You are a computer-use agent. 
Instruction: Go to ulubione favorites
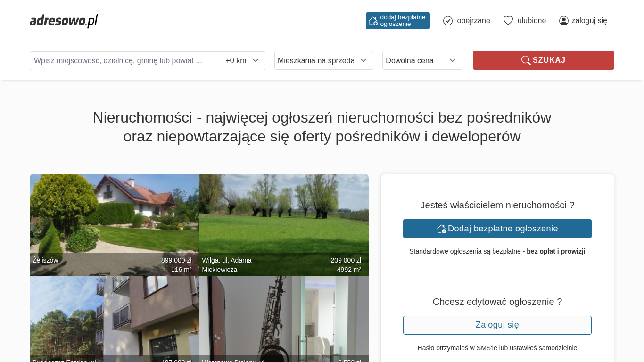(531, 21)
